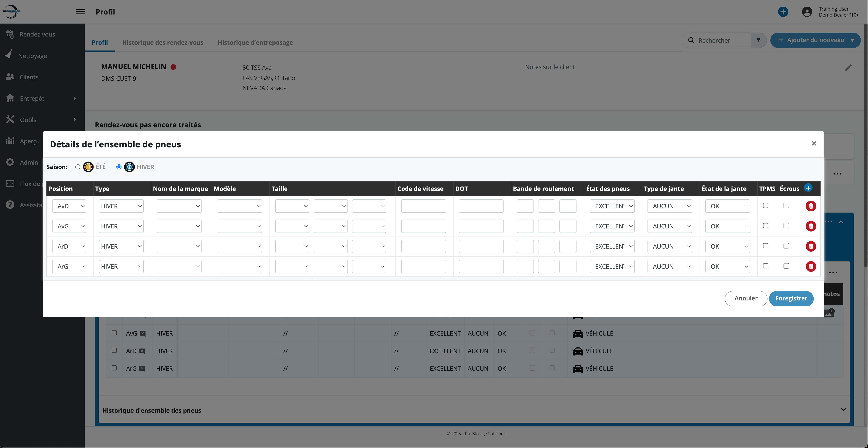Close the tire set details dialog
The width and height of the screenshot is (868, 448).
[814, 143]
